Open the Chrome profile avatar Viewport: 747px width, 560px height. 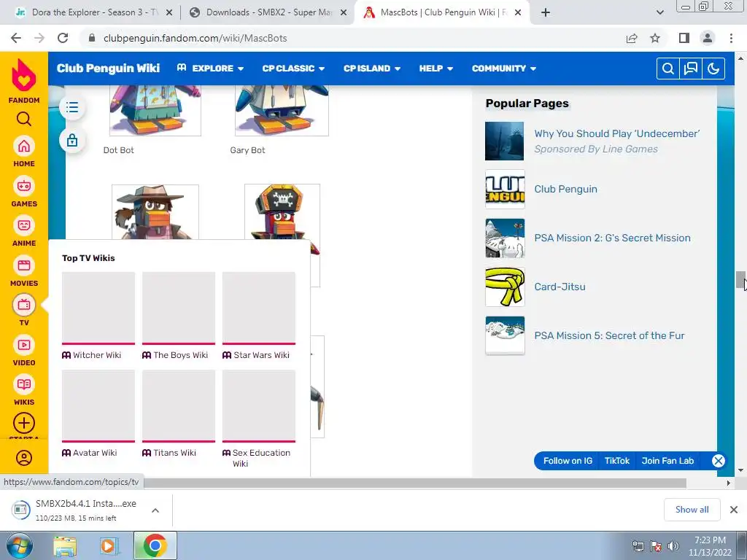pos(708,38)
